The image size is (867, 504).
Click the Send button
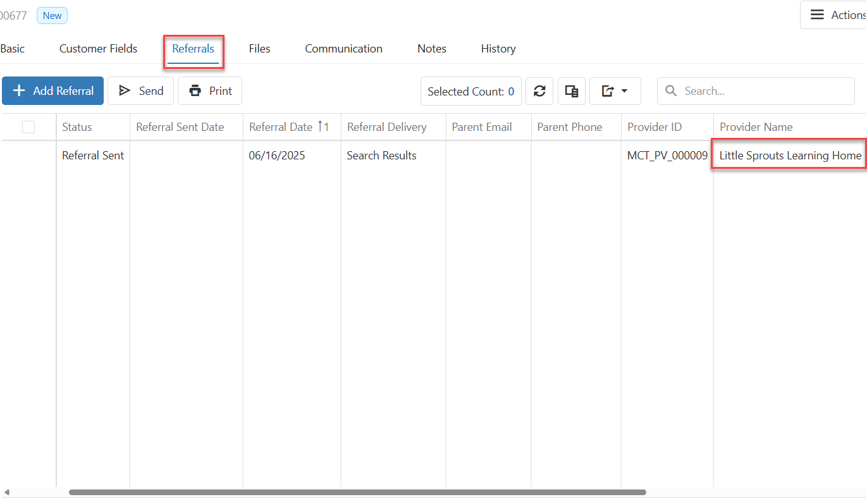coord(140,91)
